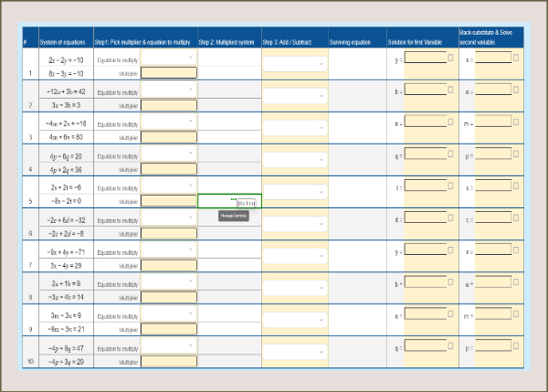Focus the Multiplier field in row 9
This screenshot has height=392, width=548.
tap(169, 329)
